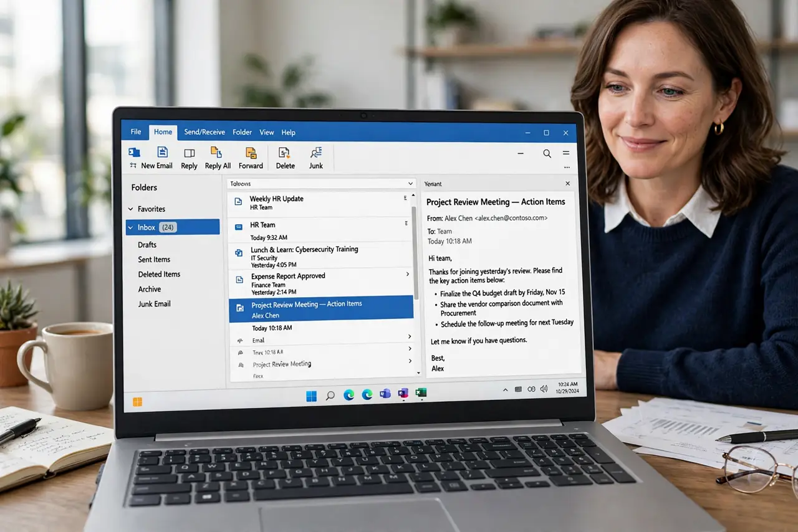
Task: Click the New Email icon
Action: point(163,153)
